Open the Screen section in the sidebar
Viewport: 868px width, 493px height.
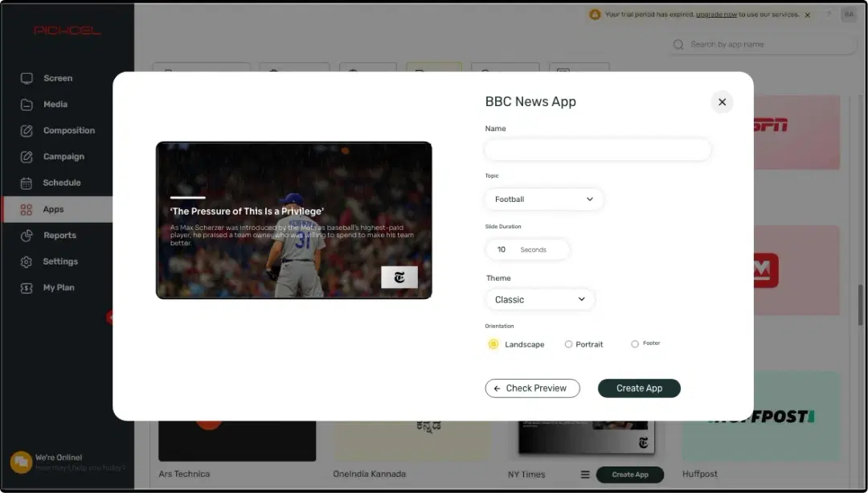click(57, 78)
